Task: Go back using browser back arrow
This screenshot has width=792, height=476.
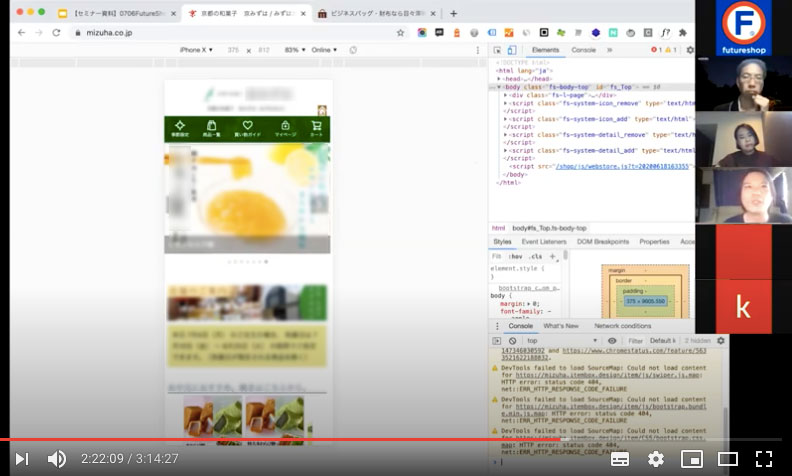Action: click(x=21, y=33)
